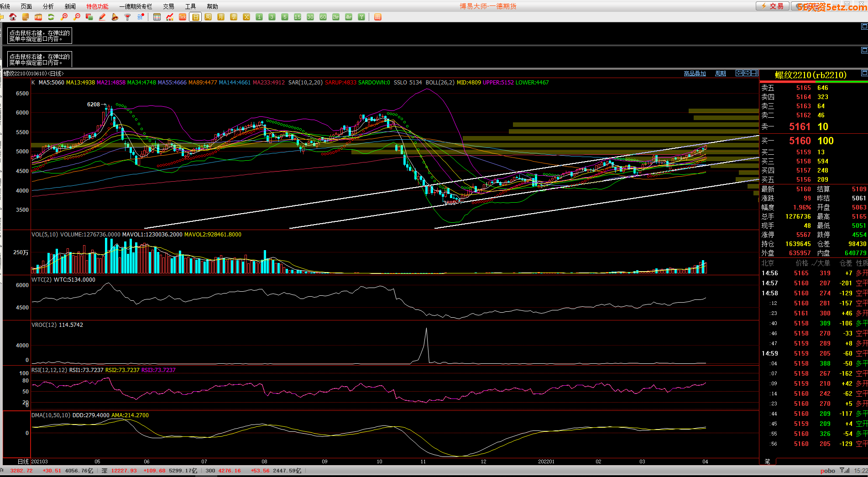The height and width of the screenshot is (477, 868).
Task: Click the red pencil drawing tool icon
Action: [102, 17]
